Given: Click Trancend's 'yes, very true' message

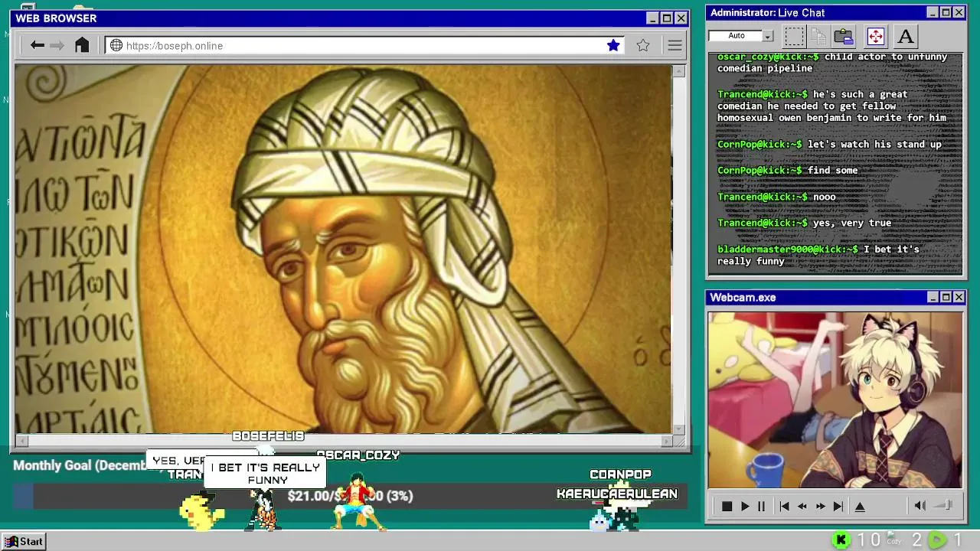Looking at the screenshot, I should click(804, 223).
